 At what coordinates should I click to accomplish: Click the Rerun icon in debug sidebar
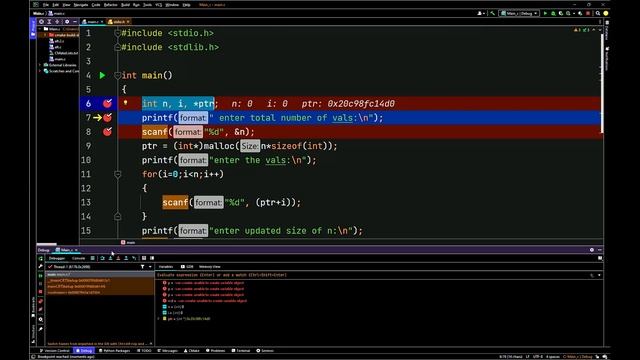(40, 258)
